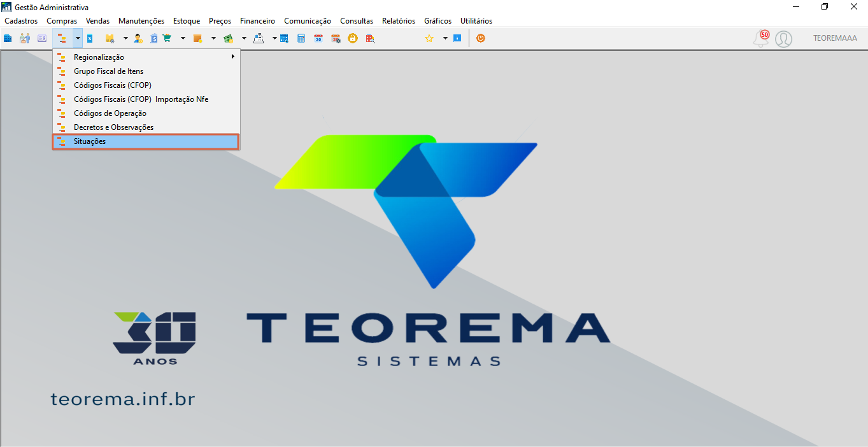
Task: Open the Cadastros menu
Action: click(21, 21)
